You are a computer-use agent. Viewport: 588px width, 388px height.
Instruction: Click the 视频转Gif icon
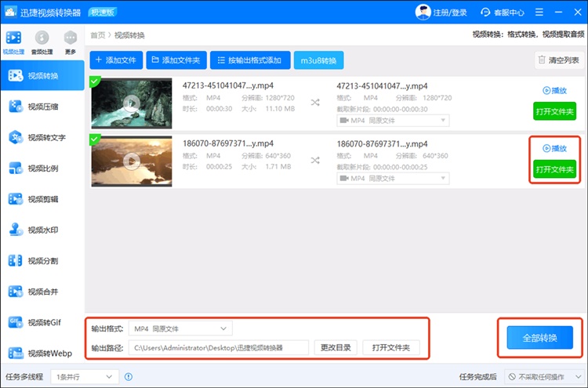coord(16,322)
